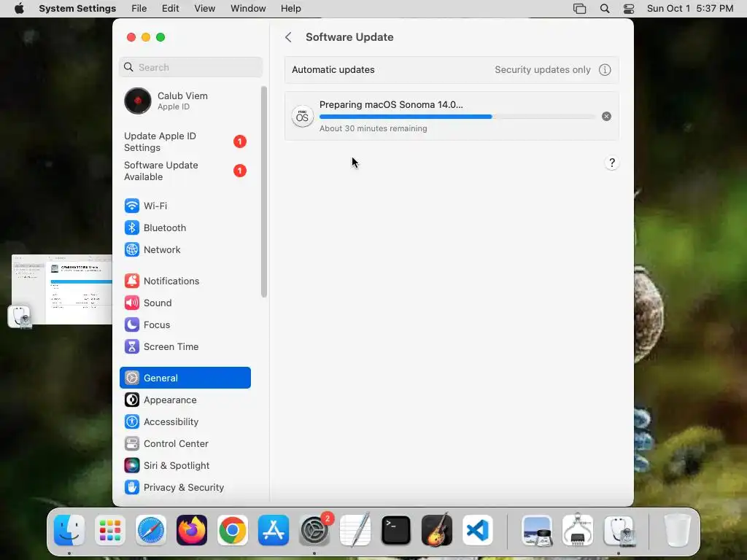747x560 pixels.
Task: Open Preview from the Dock
Action: click(x=537, y=530)
